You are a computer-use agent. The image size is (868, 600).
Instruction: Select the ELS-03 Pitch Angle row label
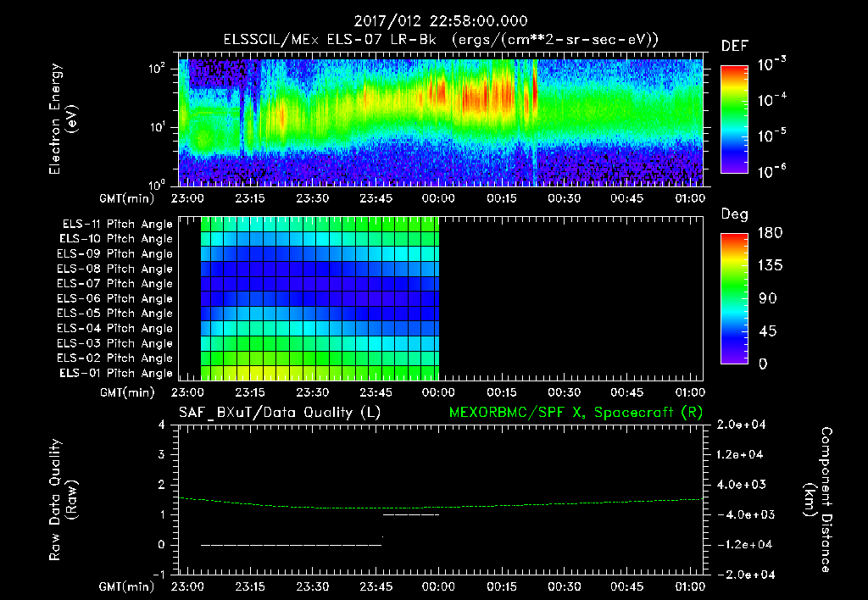tap(114, 344)
